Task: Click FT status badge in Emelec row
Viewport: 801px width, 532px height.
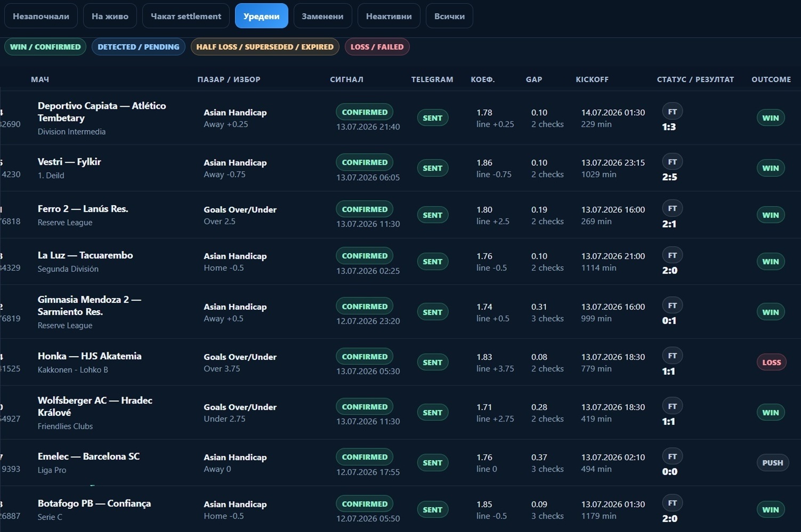Action: 673,456
